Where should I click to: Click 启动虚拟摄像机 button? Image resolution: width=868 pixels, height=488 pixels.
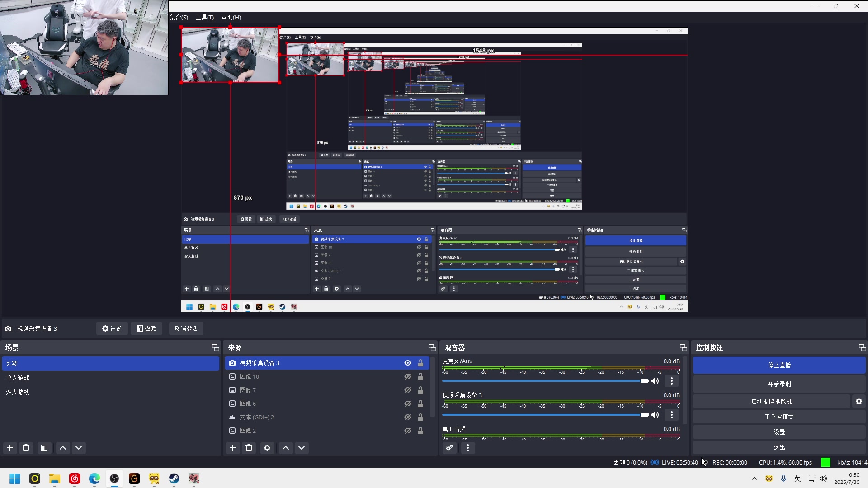(772, 401)
